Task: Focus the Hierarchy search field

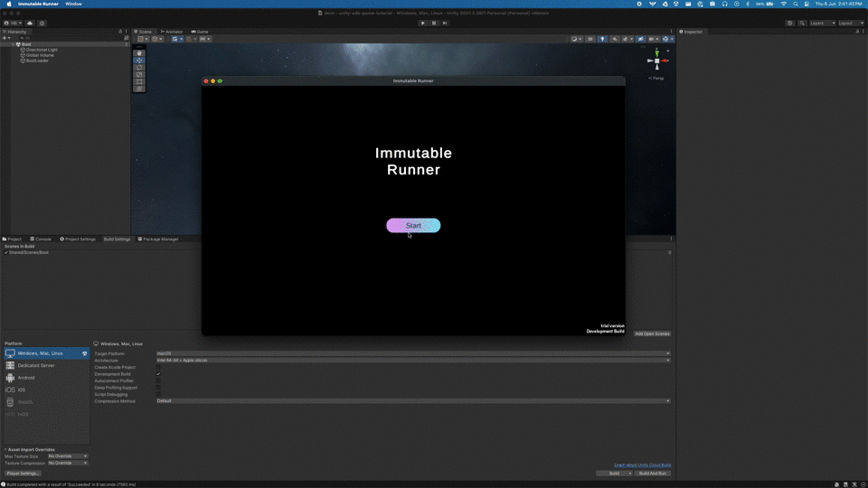Action: pos(70,38)
